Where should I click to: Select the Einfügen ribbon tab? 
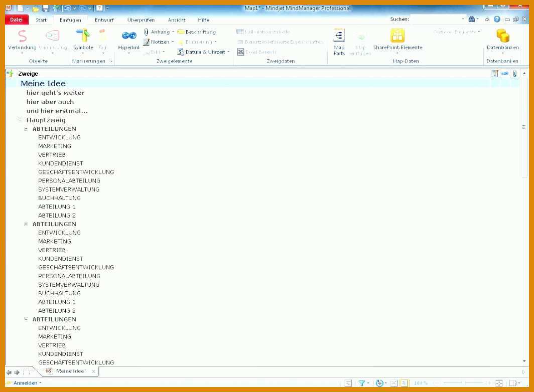(x=70, y=20)
